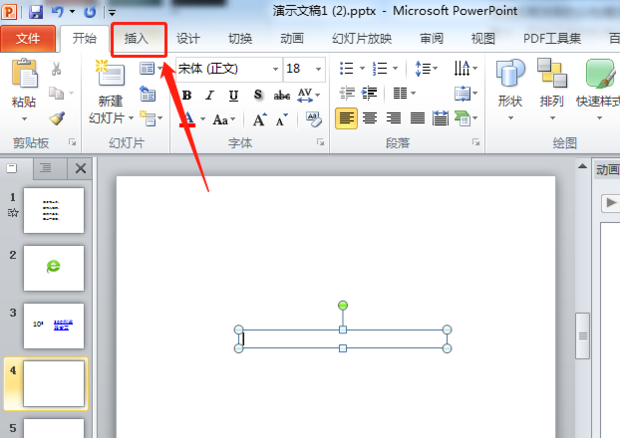
Task: Toggle Underline formatting
Action: click(x=234, y=95)
